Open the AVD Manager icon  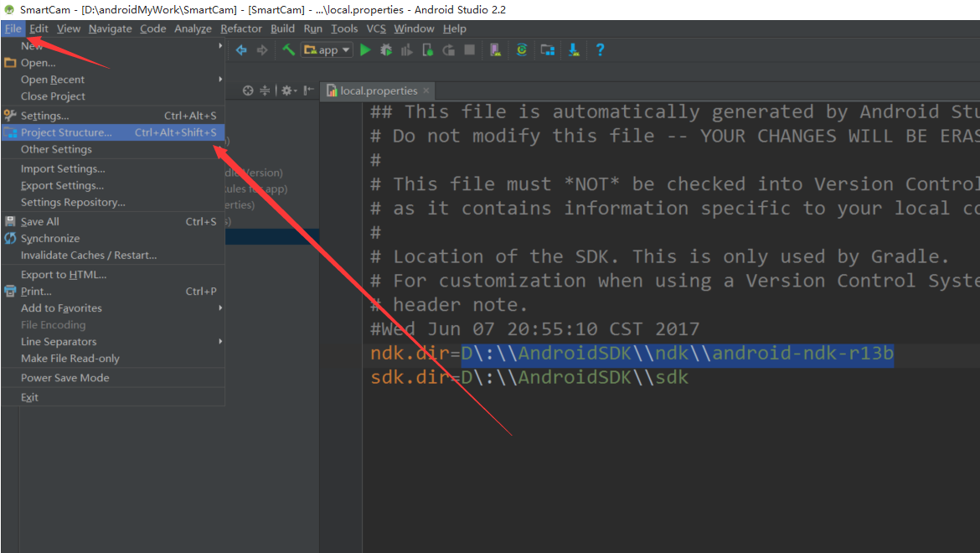[x=495, y=50]
